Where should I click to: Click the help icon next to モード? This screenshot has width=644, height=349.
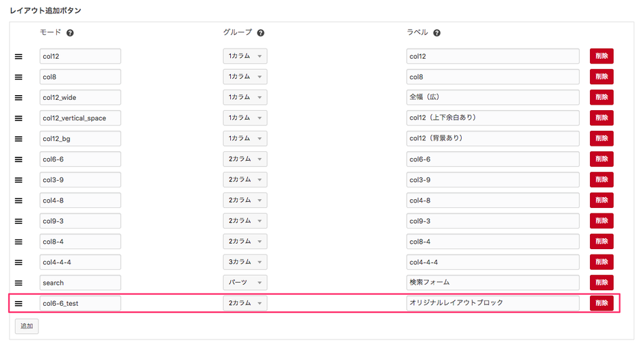[70, 33]
